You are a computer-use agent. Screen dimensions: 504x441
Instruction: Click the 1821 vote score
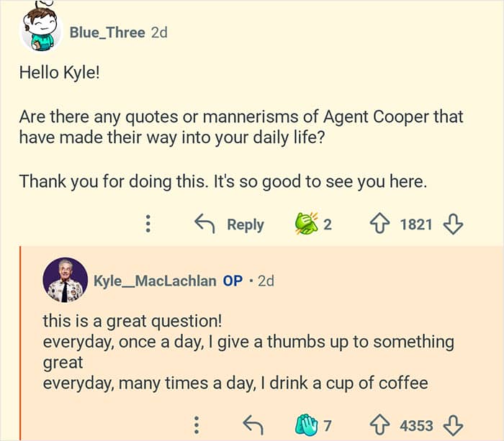tap(416, 224)
